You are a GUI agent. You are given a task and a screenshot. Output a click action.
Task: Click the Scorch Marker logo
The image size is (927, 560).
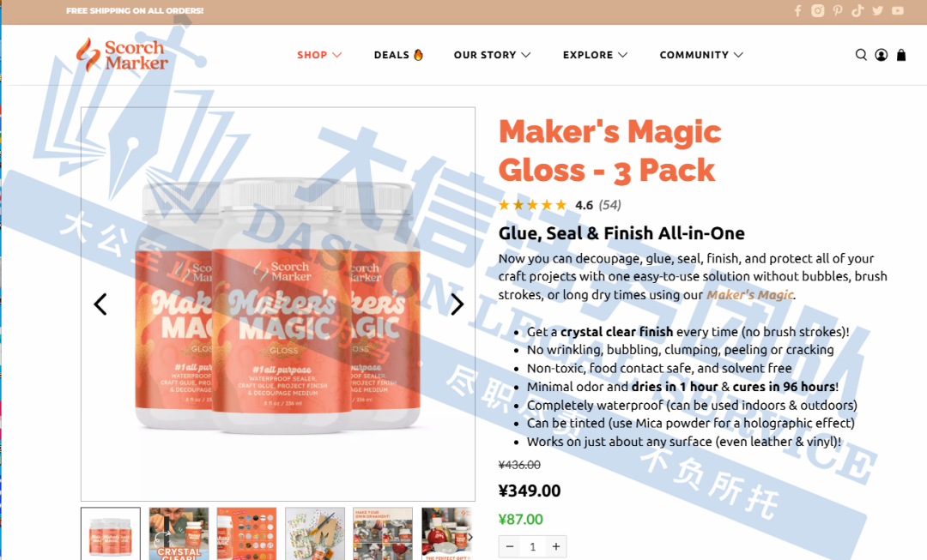click(123, 54)
